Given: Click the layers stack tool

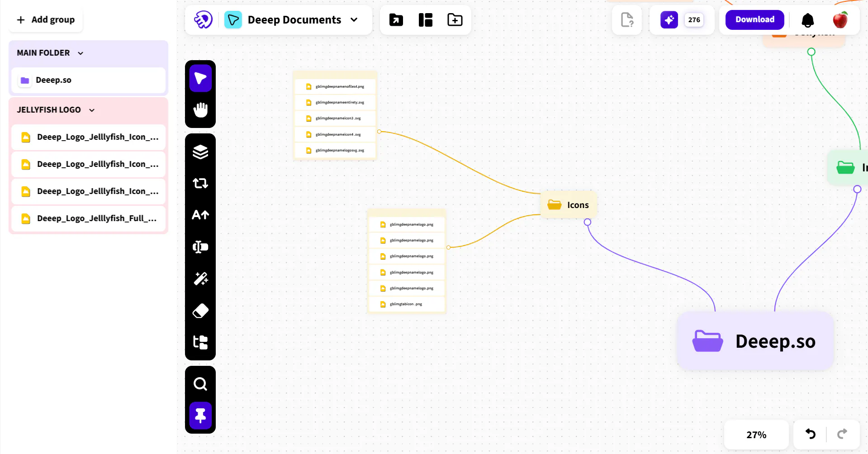Looking at the screenshot, I should tap(200, 152).
